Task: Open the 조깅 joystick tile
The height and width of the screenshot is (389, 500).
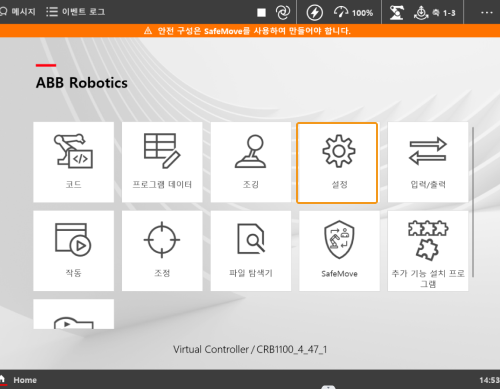Action: pos(251,162)
